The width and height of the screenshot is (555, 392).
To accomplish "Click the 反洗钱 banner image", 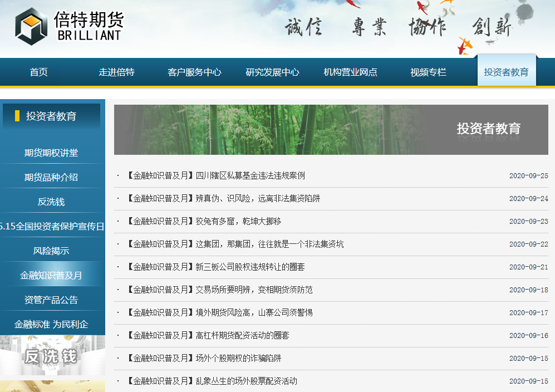I will point(51,356).
